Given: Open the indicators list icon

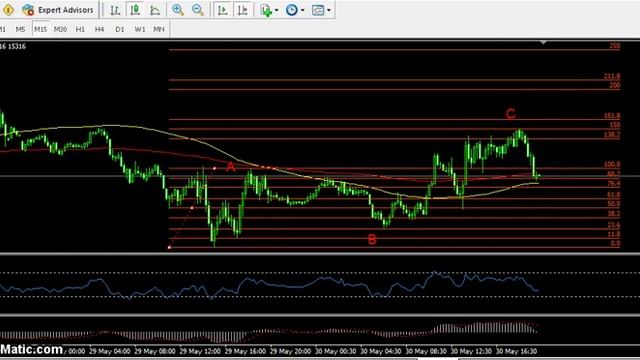Looking at the screenshot, I should 266,10.
